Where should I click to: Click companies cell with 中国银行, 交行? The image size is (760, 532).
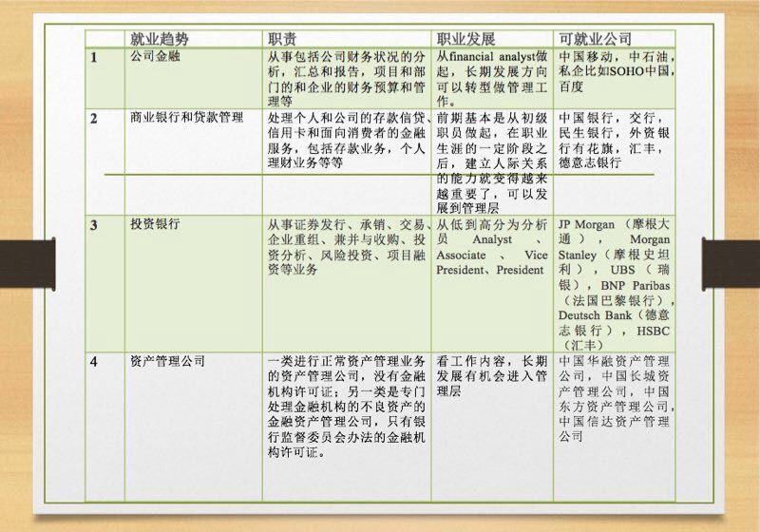click(614, 161)
